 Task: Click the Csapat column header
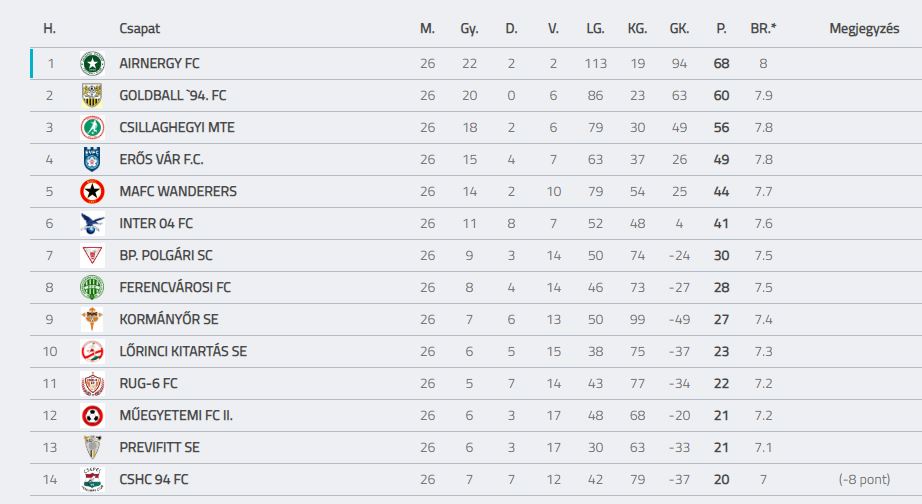pyautogui.click(x=139, y=28)
